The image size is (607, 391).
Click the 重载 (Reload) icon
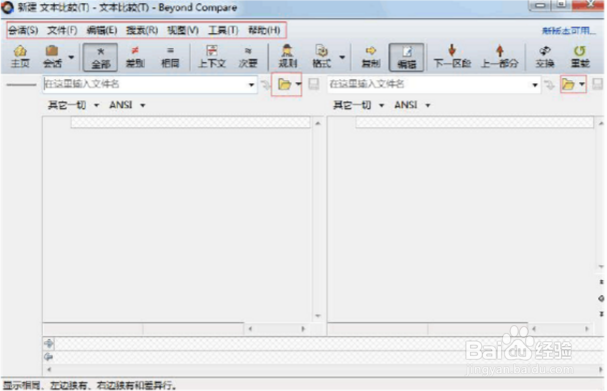click(x=580, y=57)
